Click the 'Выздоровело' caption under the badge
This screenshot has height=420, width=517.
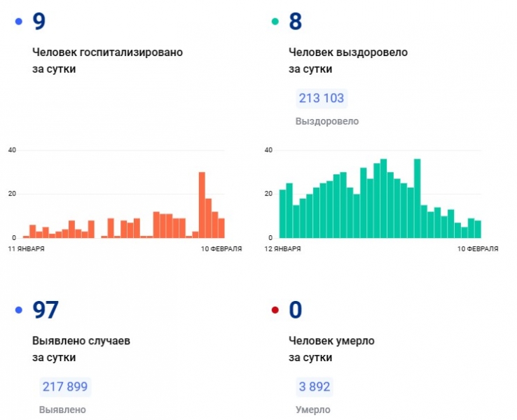[x=327, y=121]
